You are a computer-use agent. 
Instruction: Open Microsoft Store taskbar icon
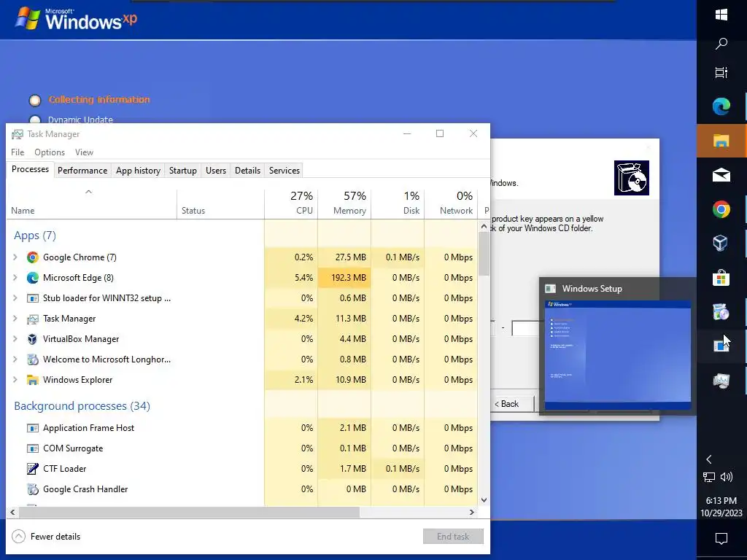coord(721,278)
